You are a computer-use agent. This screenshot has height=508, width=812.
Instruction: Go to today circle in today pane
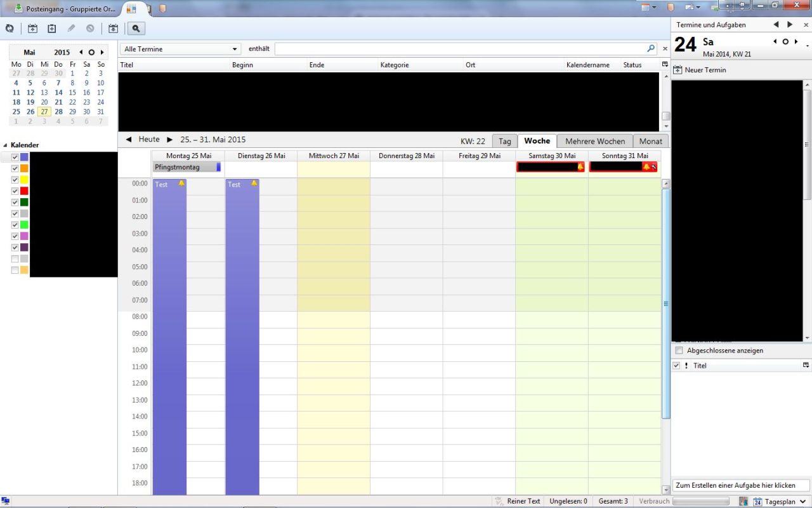click(785, 42)
